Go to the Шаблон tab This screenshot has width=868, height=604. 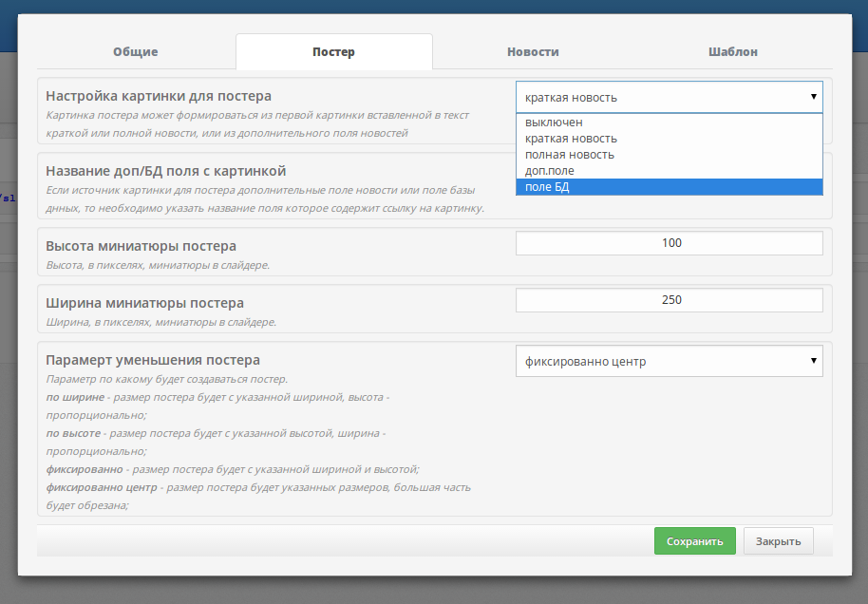pyautogui.click(x=733, y=52)
